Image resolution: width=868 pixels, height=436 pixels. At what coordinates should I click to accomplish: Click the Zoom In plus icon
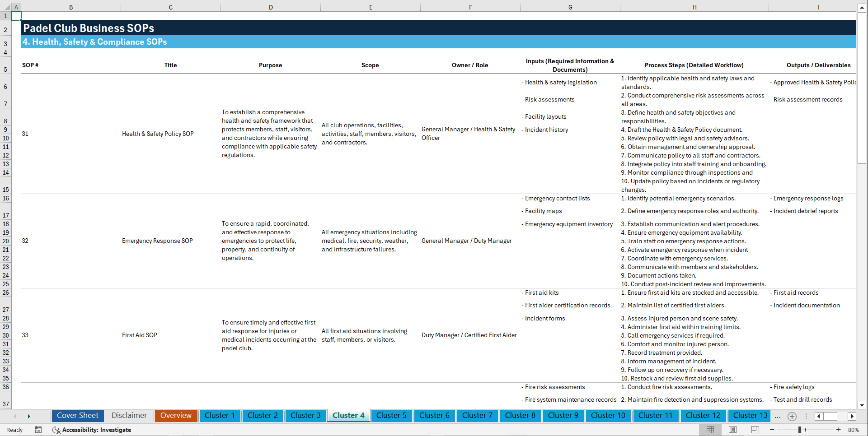click(x=839, y=430)
